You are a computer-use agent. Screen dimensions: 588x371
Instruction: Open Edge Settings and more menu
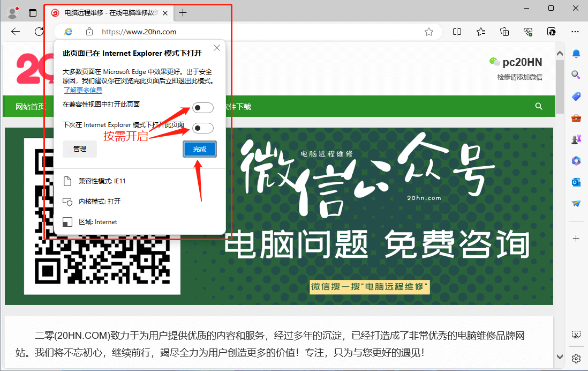tap(575, 32)
